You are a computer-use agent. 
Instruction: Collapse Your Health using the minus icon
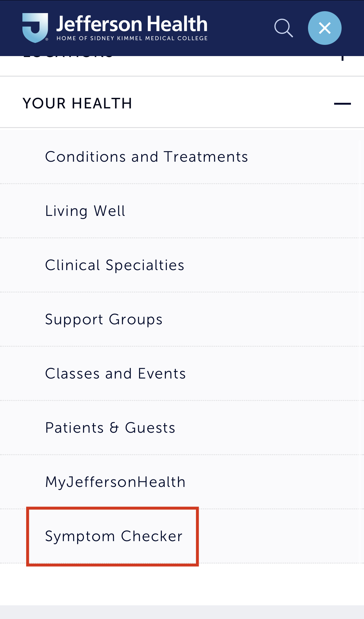(x=342, y=104)
